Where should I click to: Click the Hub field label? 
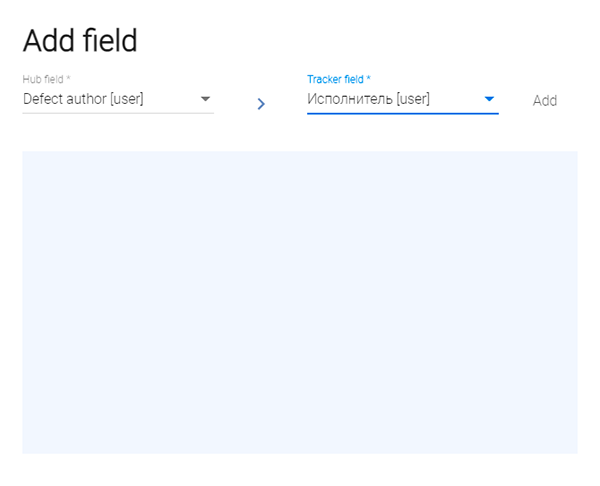point(43,79)
